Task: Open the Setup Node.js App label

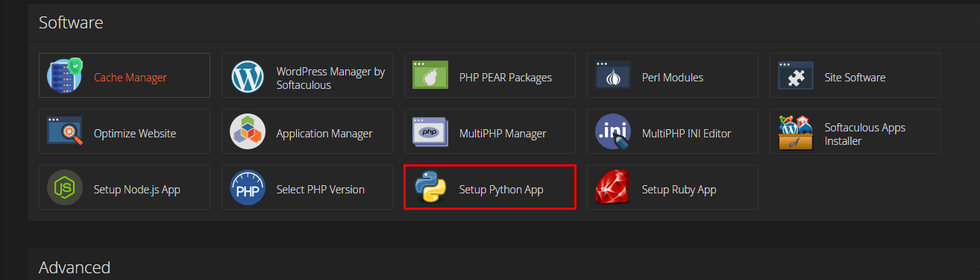Action: (x=137, y=190)
